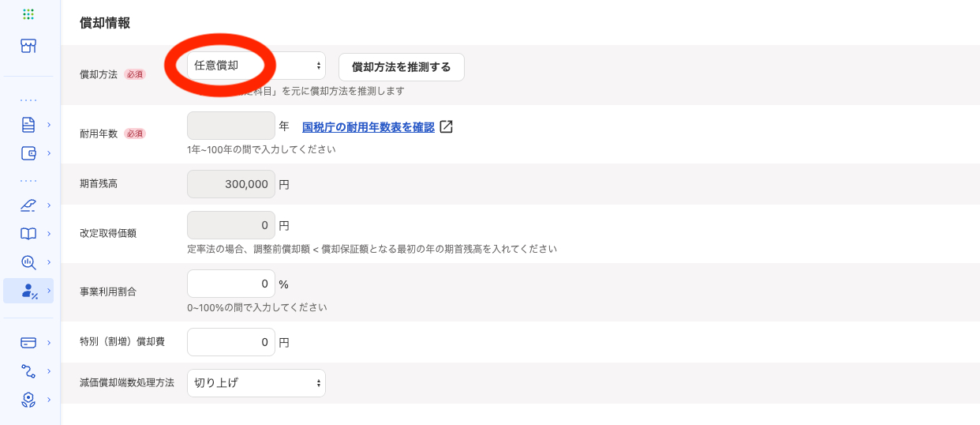Open the 償却方法 dropdown showing 任意償却
This screenshot has height=425, width=980.
256,66
